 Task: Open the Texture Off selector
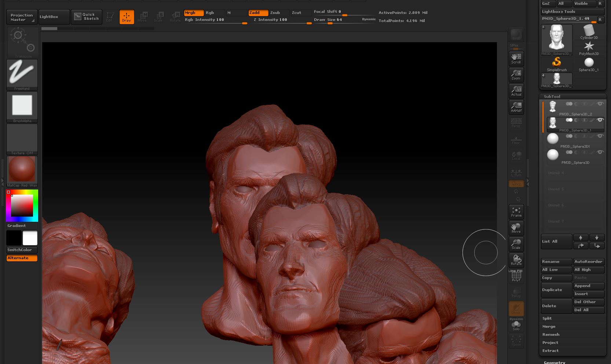(x=22, y=139)
